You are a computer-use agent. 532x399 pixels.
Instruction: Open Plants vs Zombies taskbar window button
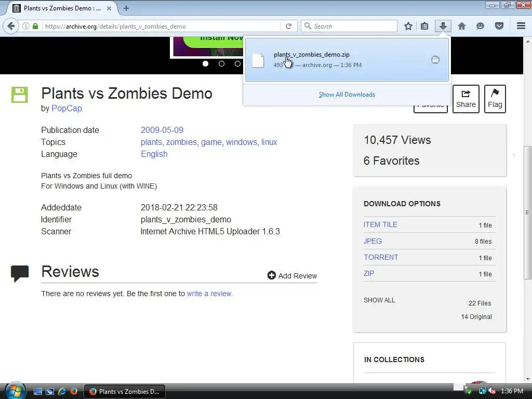[125, 392]
